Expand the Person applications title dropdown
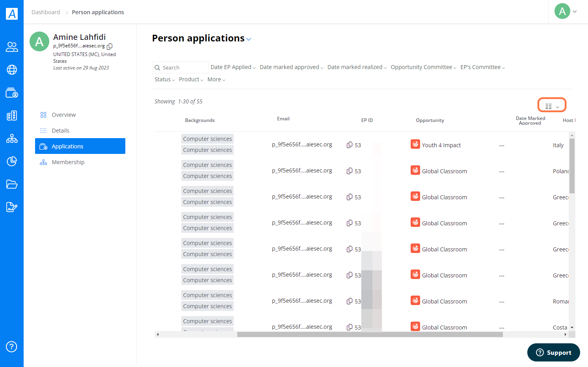This screenshot has height=367, width=588. tap(249, 39)
